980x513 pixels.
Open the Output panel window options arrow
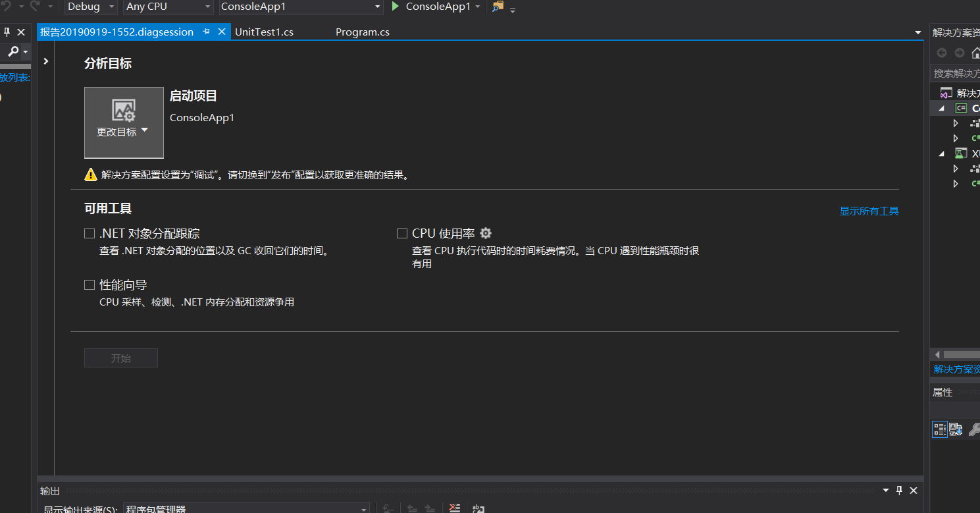point(885,491)
